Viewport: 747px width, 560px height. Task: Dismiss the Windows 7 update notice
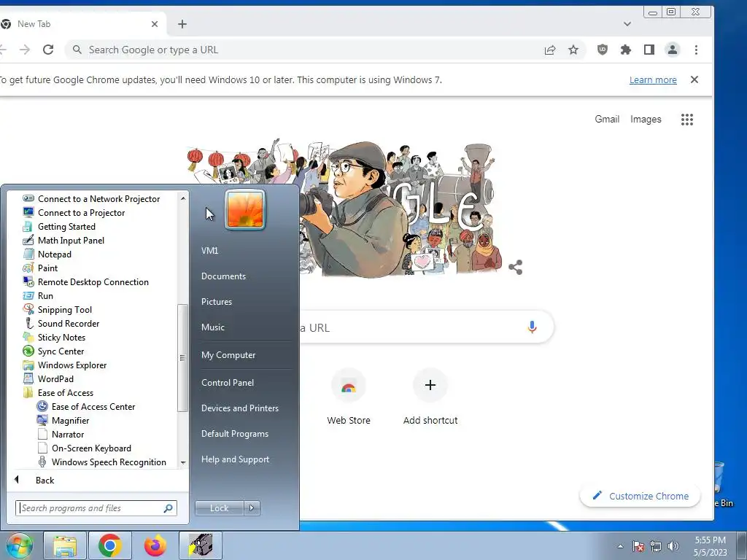(694, 79)
